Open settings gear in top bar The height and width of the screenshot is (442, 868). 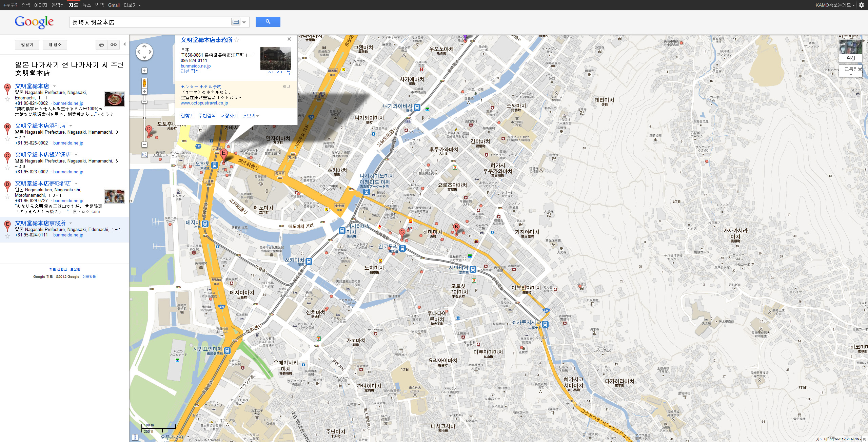coord(861,5)
